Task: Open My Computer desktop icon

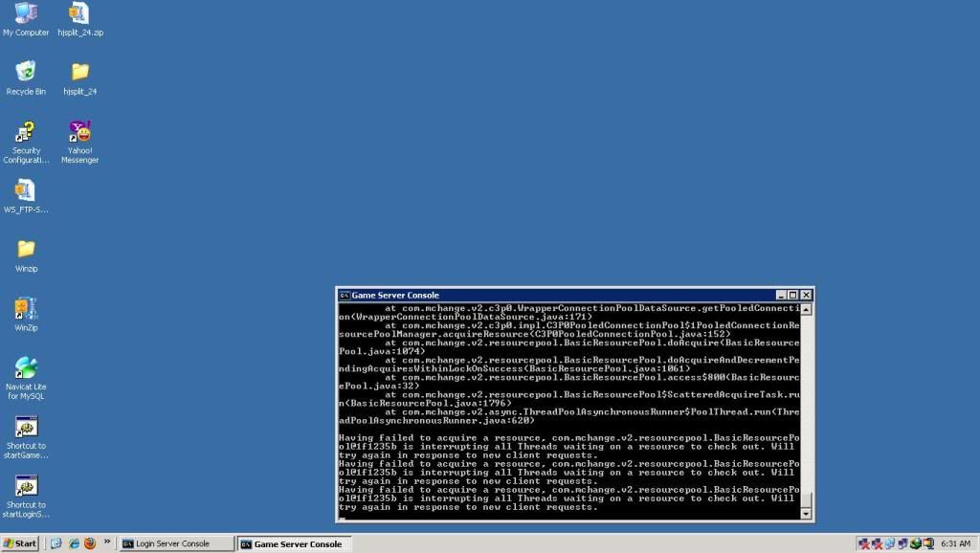Action: point(26,14)
